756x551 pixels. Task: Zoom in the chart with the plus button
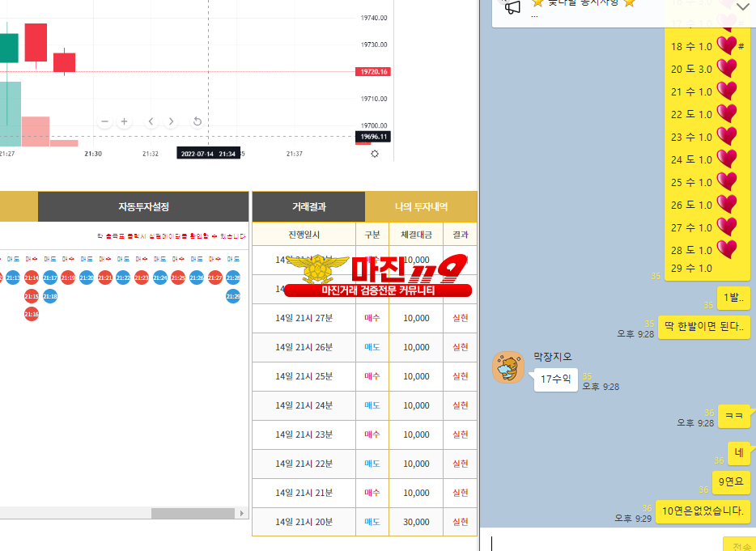[x=124, y=121]
